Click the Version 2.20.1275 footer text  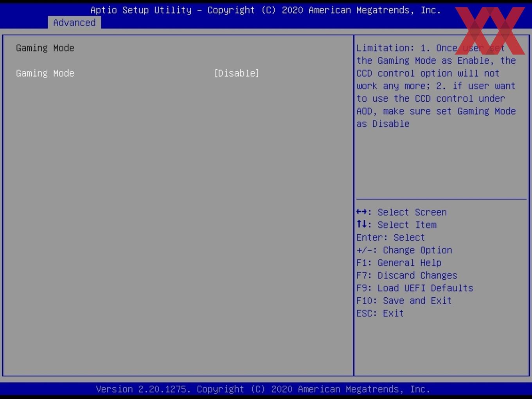point(263,389)
